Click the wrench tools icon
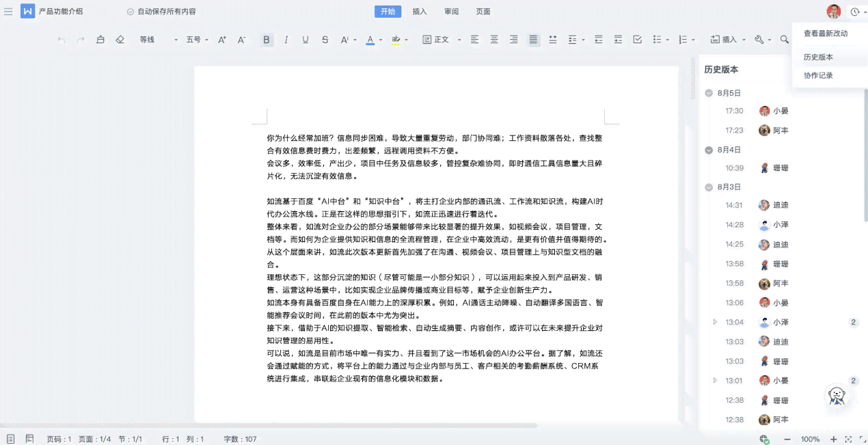868x445 pixels. 759,40
